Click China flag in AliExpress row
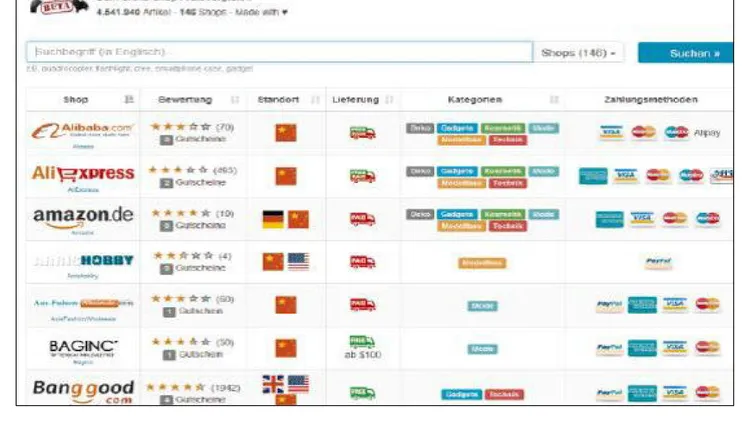 (x=286, y=176)
